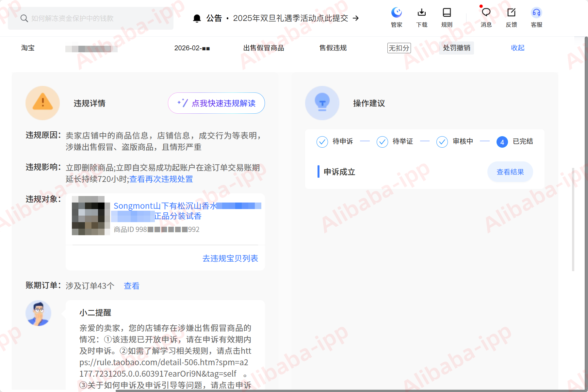
Task: Open the 规则 rules icon
Action: click(447, 17)
